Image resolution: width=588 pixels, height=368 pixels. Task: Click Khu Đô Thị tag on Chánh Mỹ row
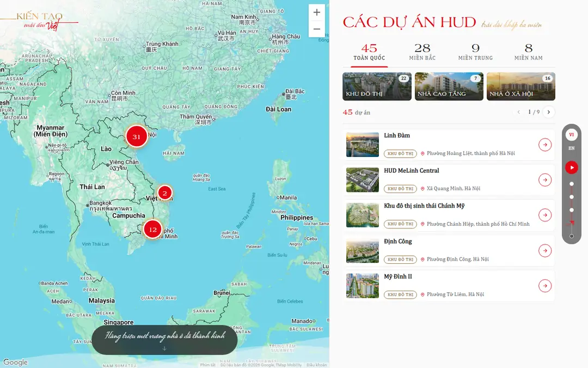400,224
